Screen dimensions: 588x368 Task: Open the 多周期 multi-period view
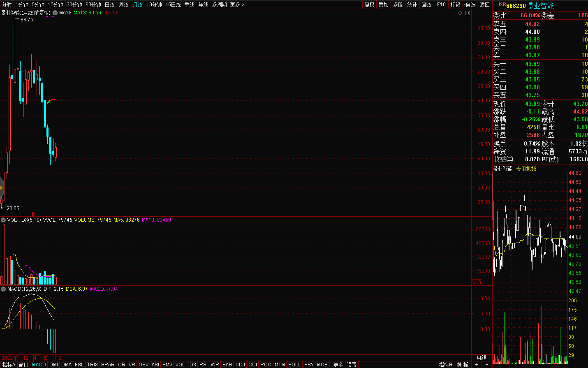click(219, 5)
